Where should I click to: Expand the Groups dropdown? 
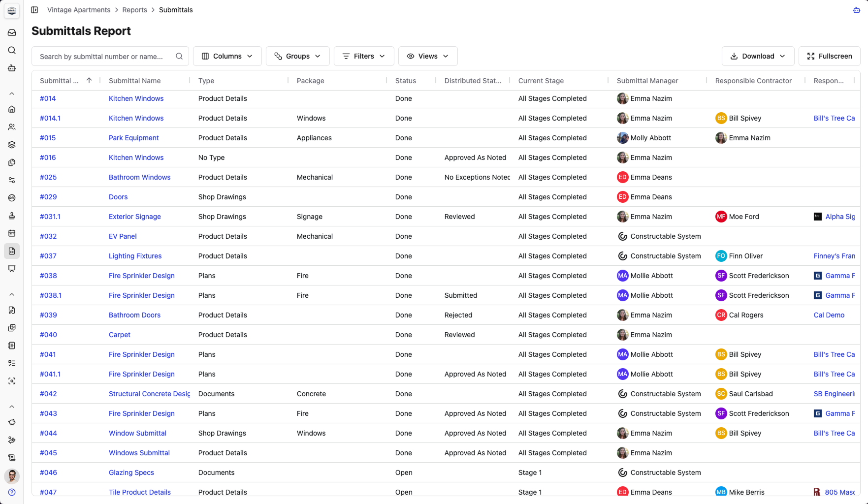click(297, 56)
